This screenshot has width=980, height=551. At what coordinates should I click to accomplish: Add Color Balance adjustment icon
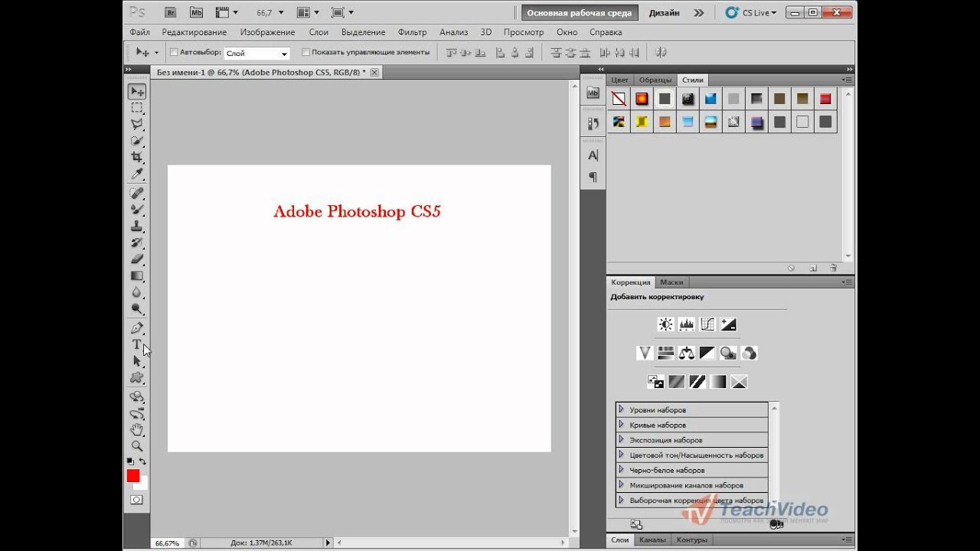pyautogui.click(x=686, y=353)
